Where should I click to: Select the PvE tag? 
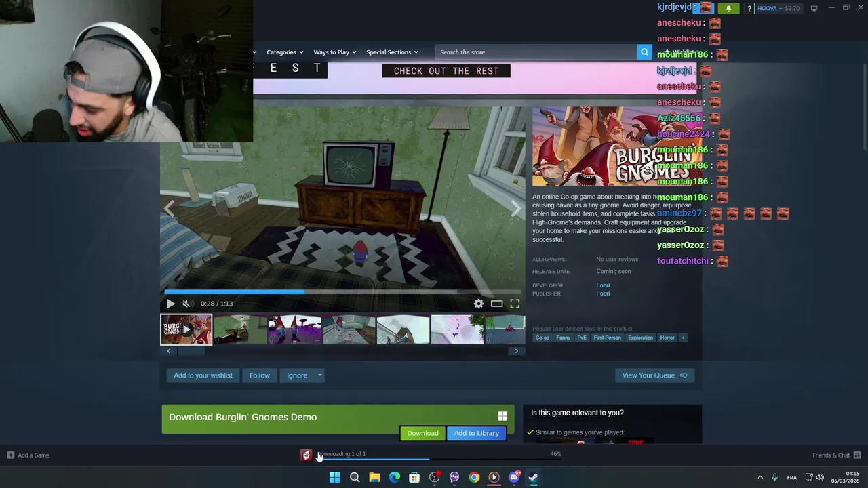(582, 338)
